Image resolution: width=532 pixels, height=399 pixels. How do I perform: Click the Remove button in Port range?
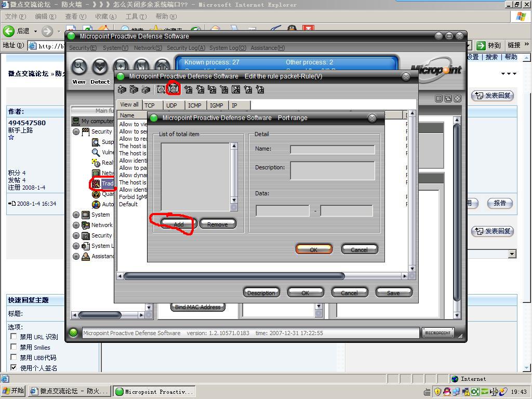pos(218,224)
